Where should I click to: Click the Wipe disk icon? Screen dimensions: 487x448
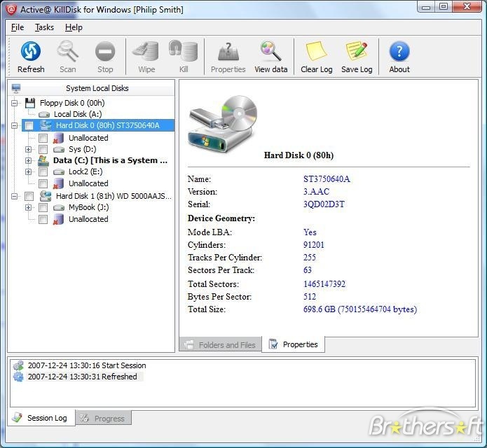(146, 51)
